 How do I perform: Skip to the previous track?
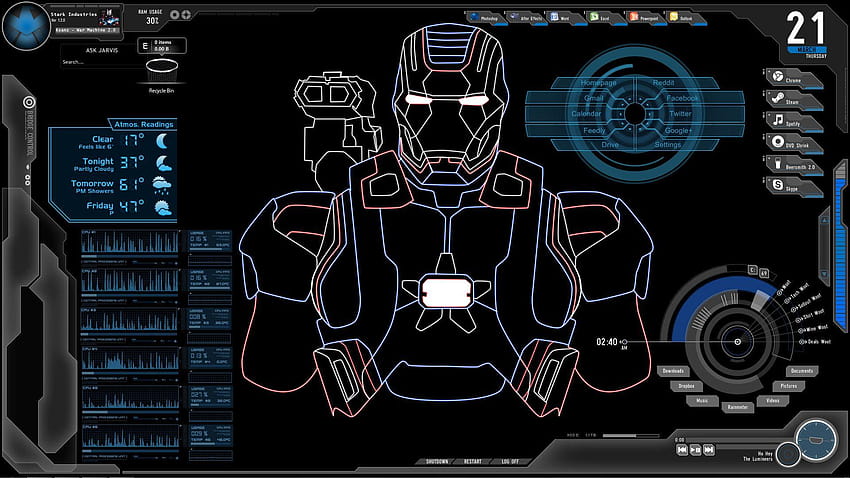[682, 449]
